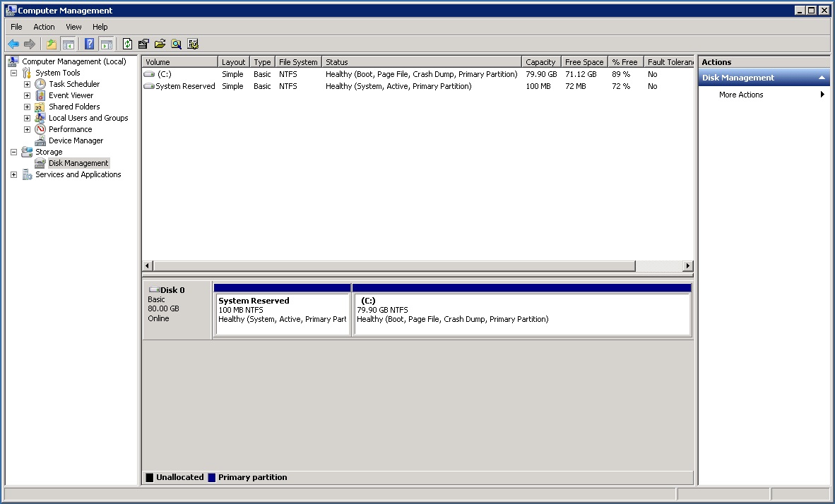Open More Actions submenu

coord(741,95)
